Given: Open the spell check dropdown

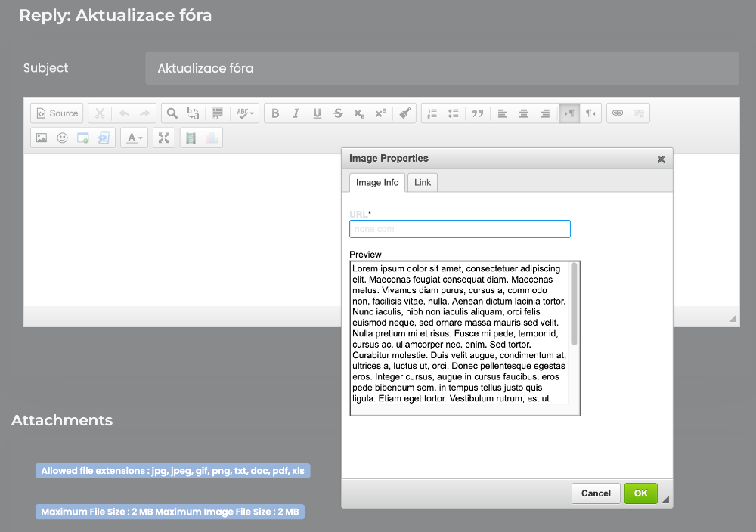Looking at the screenshot, I should [x=246, y=113].
